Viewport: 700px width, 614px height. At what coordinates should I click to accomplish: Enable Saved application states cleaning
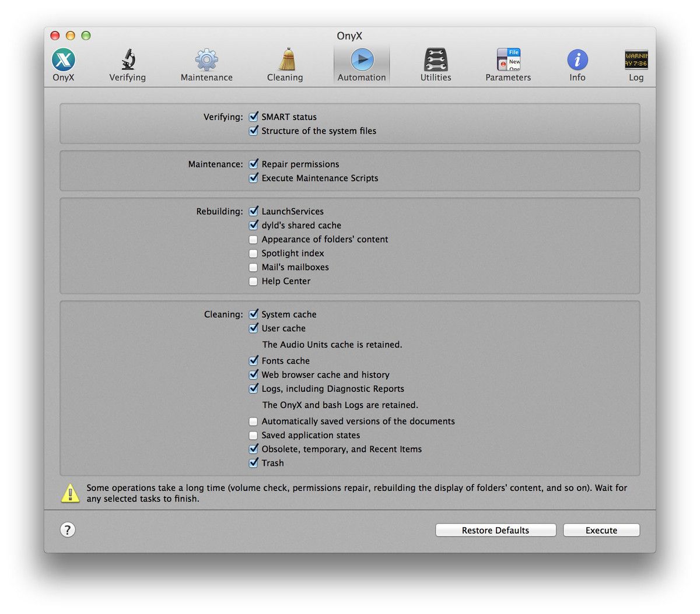coord(253,435)
